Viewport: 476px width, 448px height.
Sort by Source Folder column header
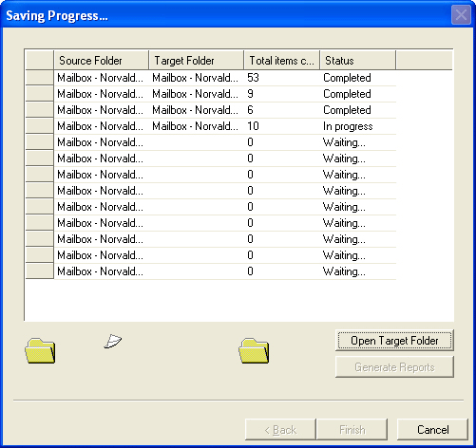(102, 60)
